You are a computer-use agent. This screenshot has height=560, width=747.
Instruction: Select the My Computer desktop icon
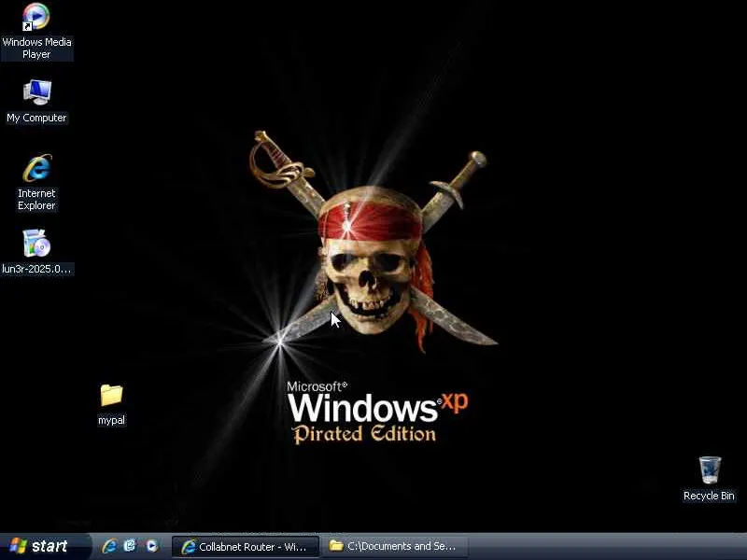point(36,102)
